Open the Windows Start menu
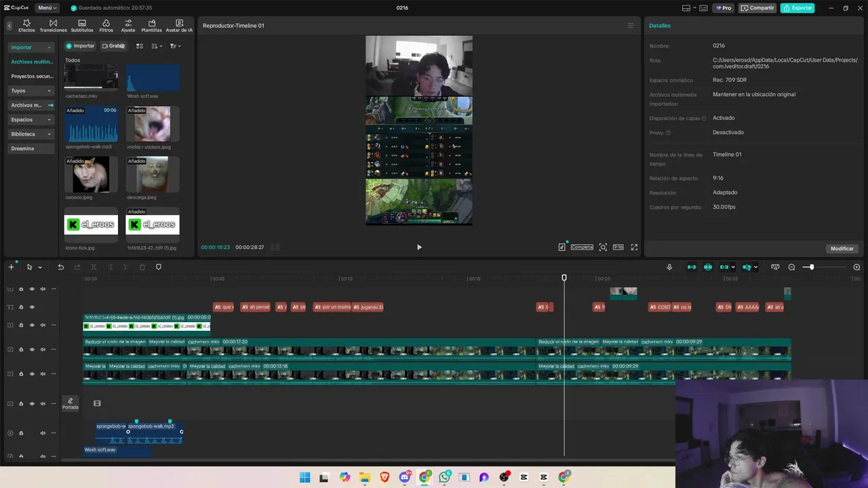This screenshot has height=488, width=868. click(x=304, y=477)
